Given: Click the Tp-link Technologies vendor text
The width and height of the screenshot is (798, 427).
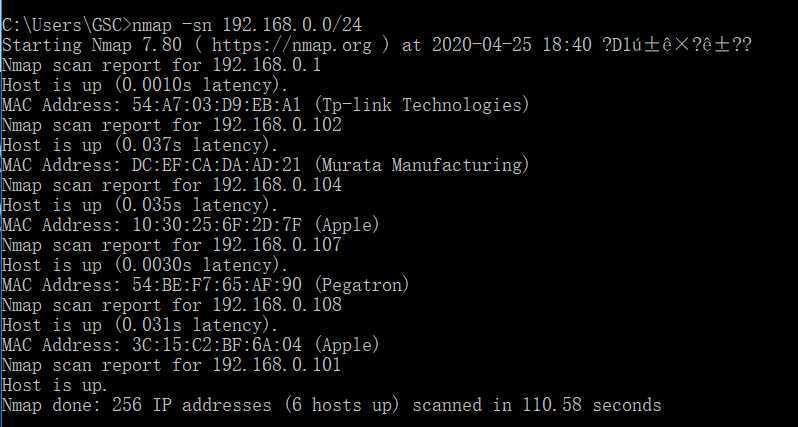Looking at the screenshot, I should pyautogui.click(x=422, y=105).
